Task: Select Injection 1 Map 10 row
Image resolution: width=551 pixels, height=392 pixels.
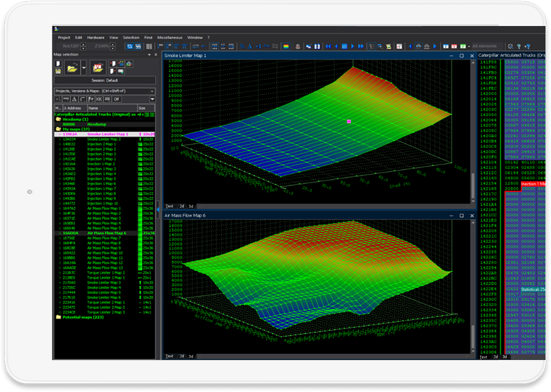Action: coord(104,203)
